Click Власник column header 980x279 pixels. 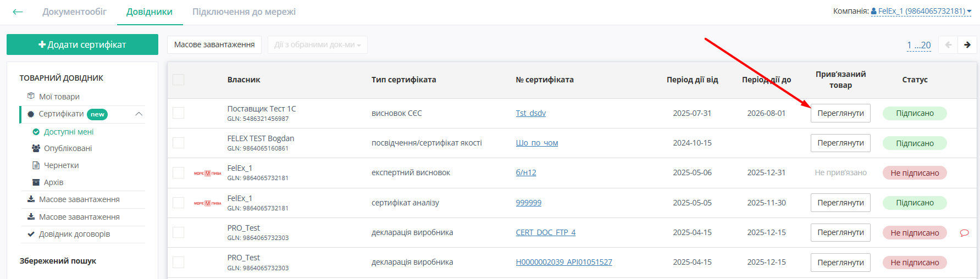click(244, 80)
